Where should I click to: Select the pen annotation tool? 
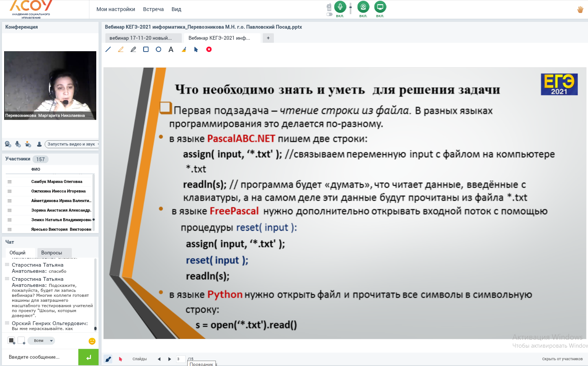tap(133, 49)
